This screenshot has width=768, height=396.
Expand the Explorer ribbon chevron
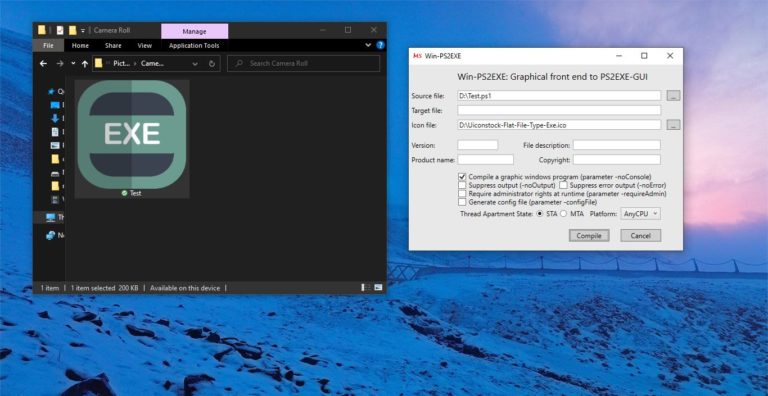click(x=368, y=45)
